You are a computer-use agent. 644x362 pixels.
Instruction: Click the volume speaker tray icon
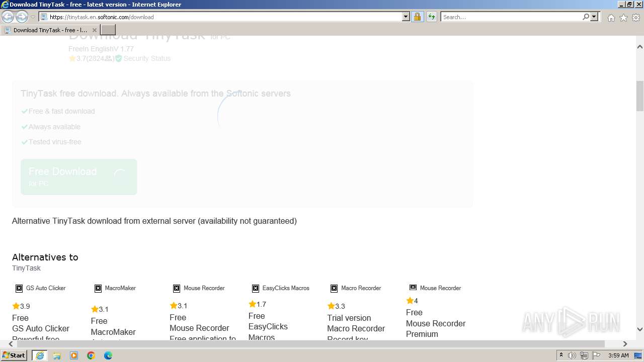[572, 355]
